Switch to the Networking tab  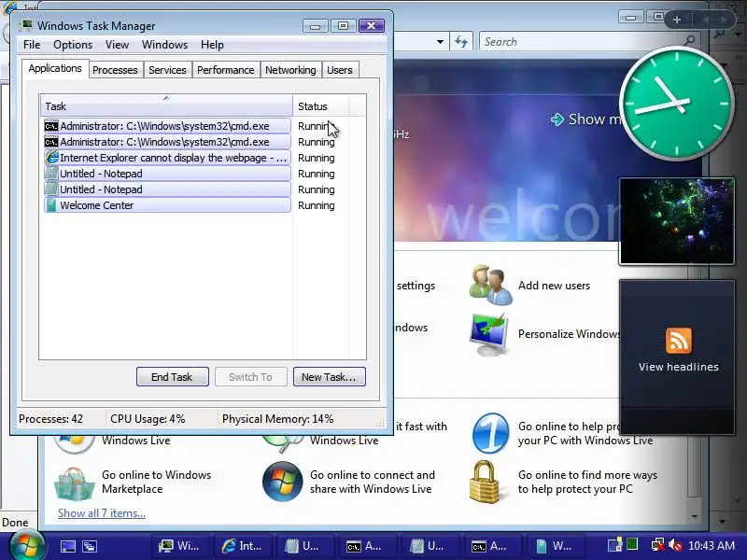coord(290,70)
